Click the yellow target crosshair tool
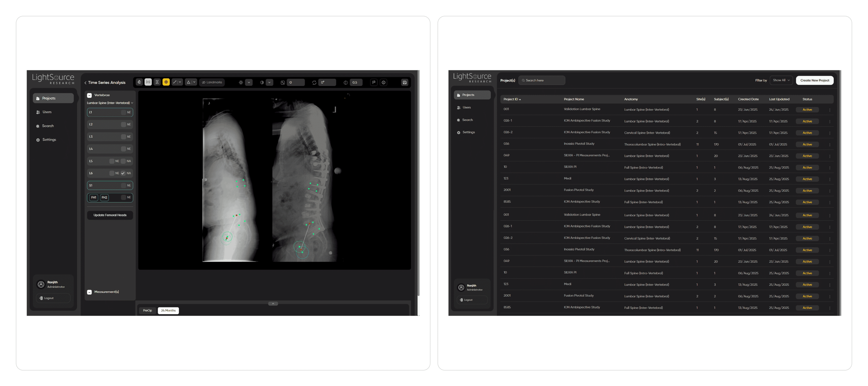The width and height of the screenshot is (868, 386). pyautogui.click(x=166, y=82)
